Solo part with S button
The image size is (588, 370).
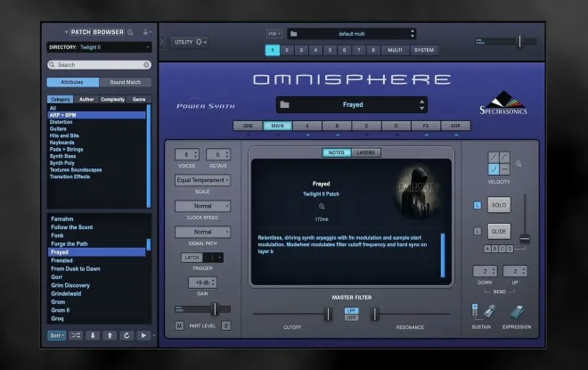pos(225,325)
